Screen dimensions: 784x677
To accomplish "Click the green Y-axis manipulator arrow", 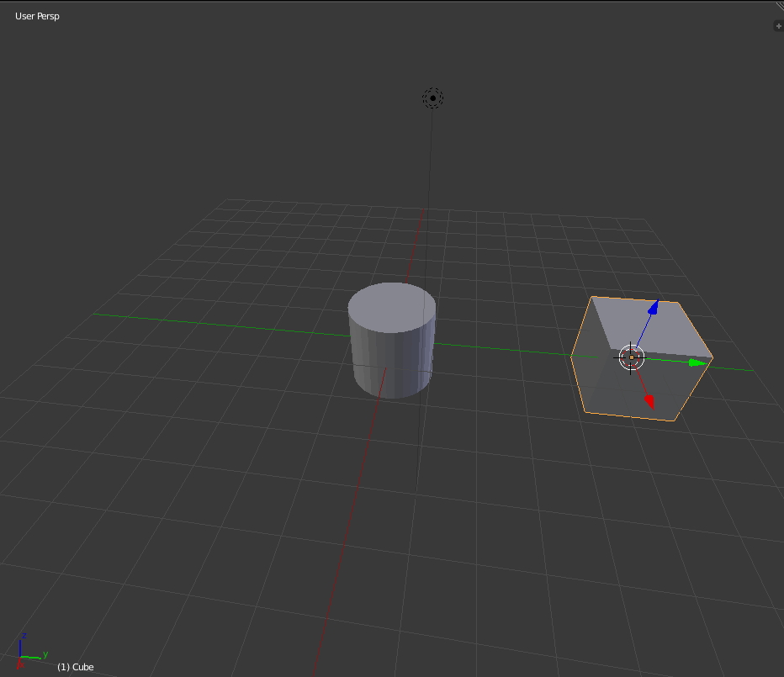I will coord(697,362).
